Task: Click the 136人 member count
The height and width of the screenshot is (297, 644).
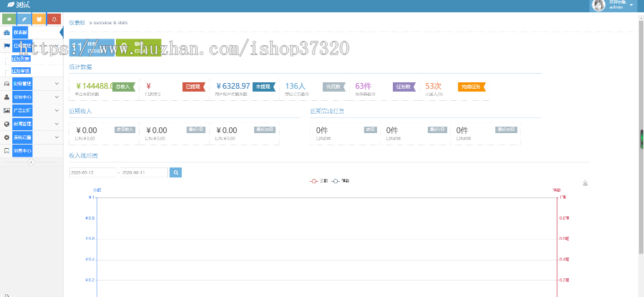Action: pyautogui.click(x=295, y=86)
